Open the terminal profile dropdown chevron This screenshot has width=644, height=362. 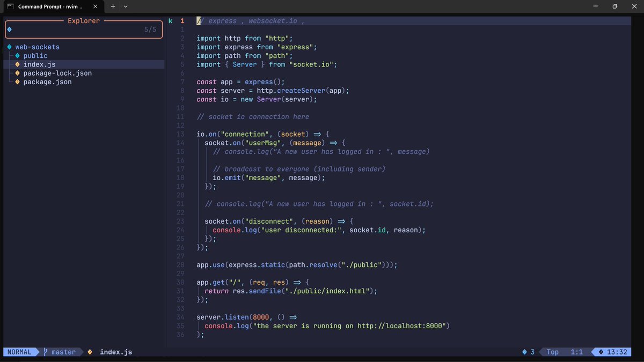(x=126, y=6)
